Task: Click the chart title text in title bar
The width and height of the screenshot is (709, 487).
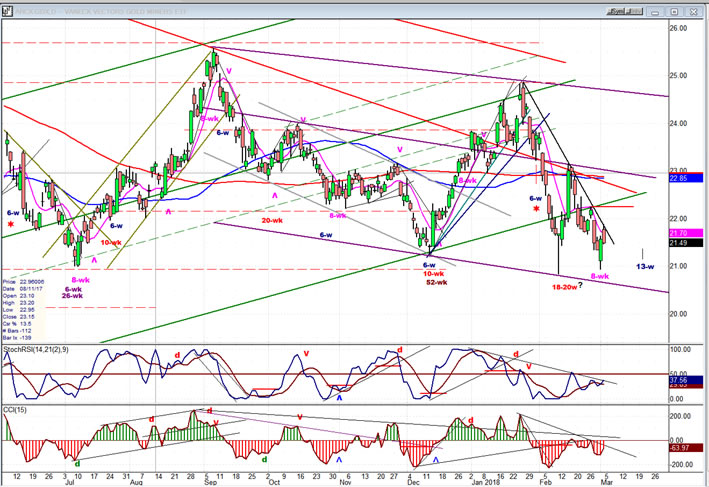Action: (101, 11)
